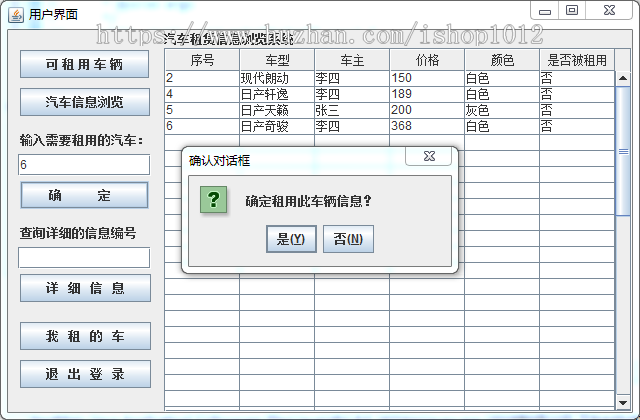
Task: Select the 序号 column header
Action: click(202, 60)
